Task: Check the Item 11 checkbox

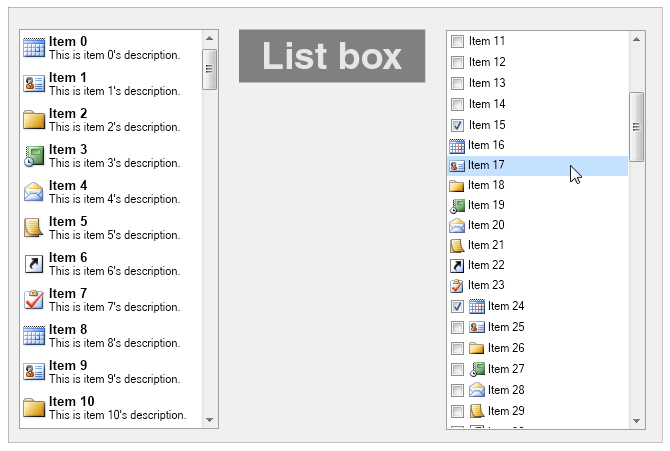Action: [x=457, y=42]
